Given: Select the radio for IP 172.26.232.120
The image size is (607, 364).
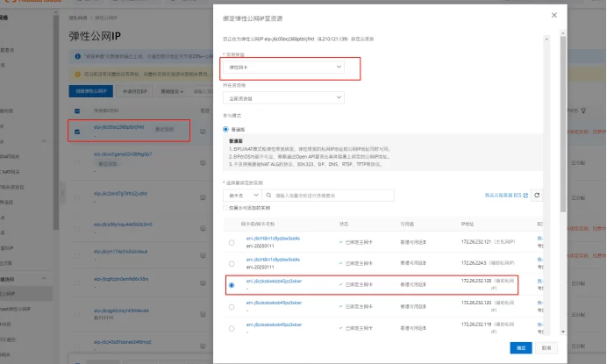Looking at the screenshot, I should pos(232,307).
